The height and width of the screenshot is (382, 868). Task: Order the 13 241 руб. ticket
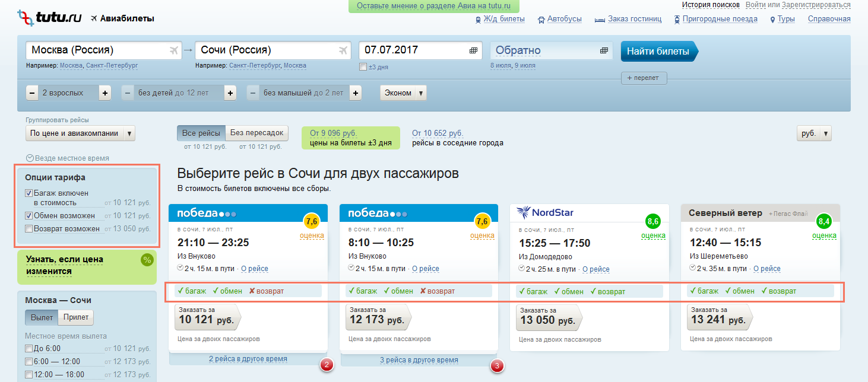coord(721,316)
